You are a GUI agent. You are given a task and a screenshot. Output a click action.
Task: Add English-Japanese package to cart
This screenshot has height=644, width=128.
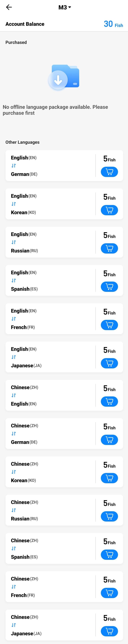(x=109, y=363)
